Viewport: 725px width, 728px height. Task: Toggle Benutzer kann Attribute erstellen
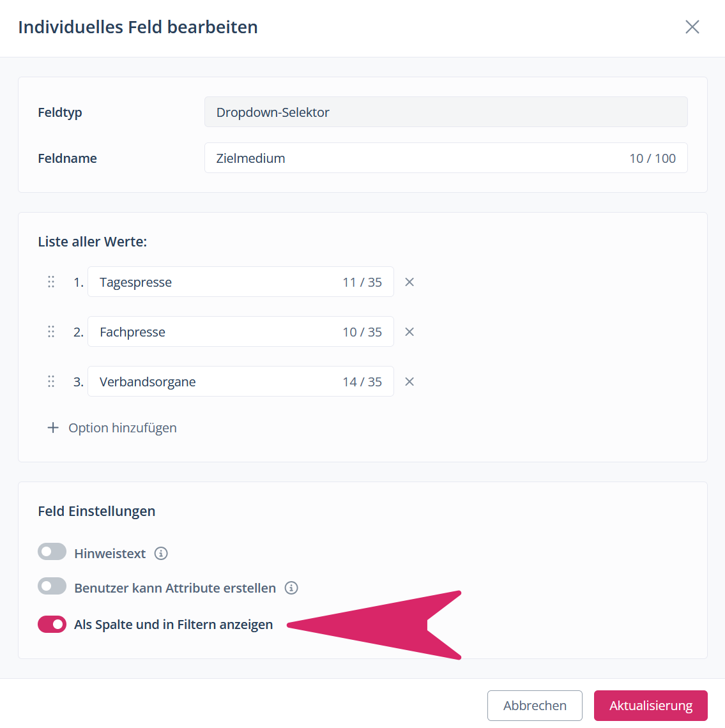[52, 586]
